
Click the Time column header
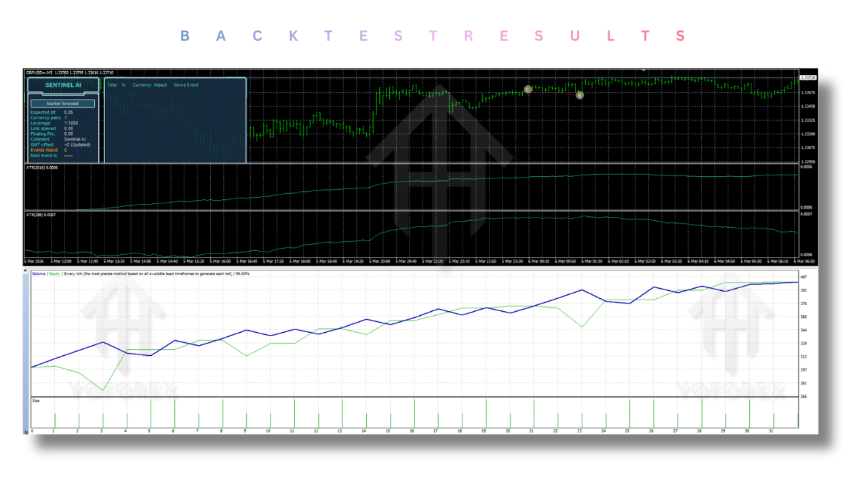pos(112,85)
